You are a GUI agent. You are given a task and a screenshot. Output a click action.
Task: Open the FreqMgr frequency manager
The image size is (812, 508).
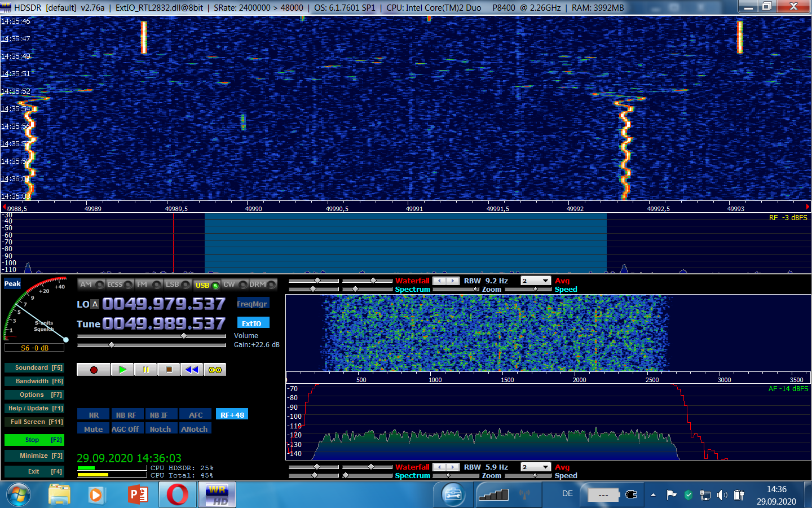coord(252,304)
